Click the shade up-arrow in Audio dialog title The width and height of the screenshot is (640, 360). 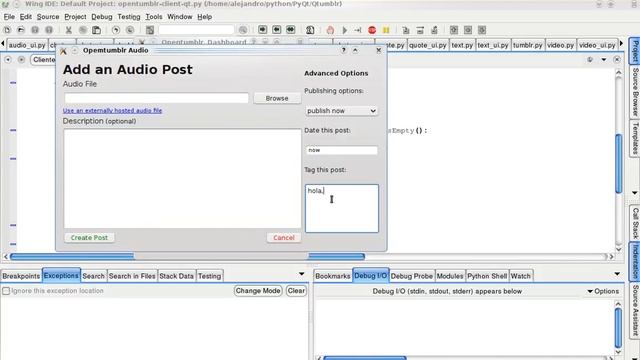coord(355,50)
